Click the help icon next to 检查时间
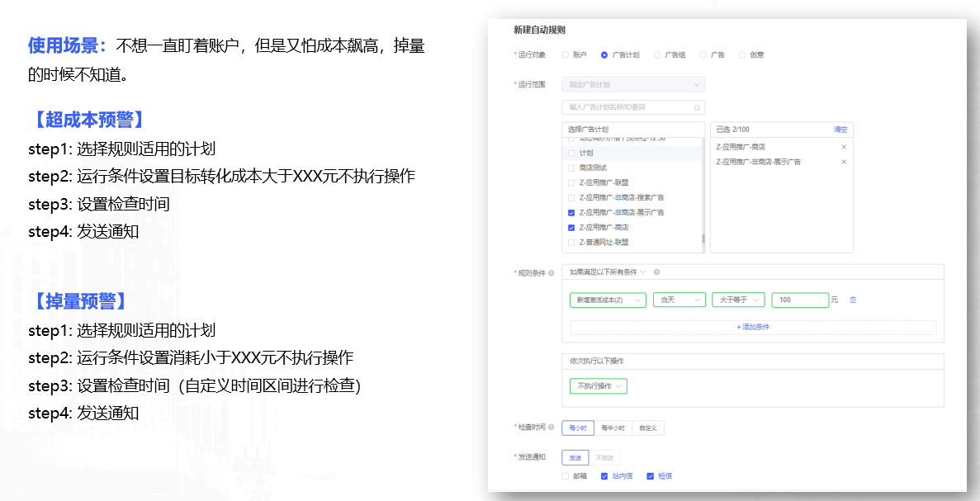The image size is (980, 501). point(551,428)
